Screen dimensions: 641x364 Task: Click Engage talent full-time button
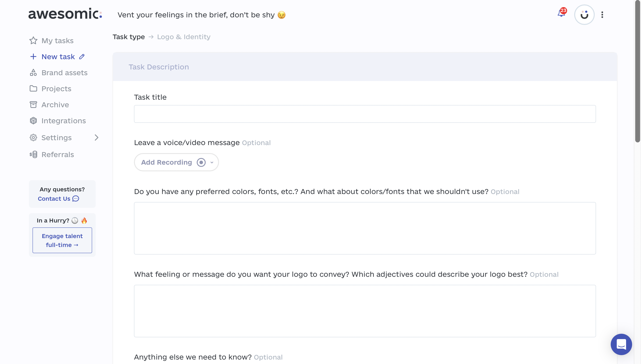62,240
